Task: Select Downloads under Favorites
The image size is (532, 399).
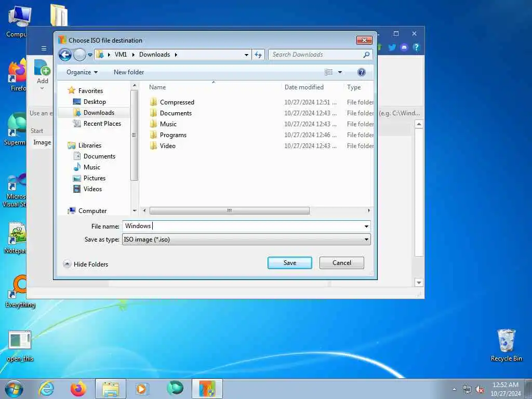Action: (94, 112)
